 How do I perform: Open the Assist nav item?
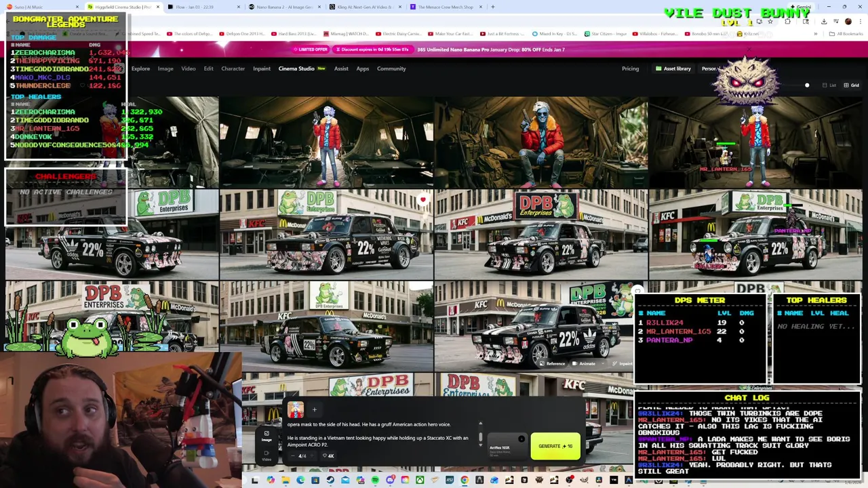pyautogui.click(x=341, y=68)
